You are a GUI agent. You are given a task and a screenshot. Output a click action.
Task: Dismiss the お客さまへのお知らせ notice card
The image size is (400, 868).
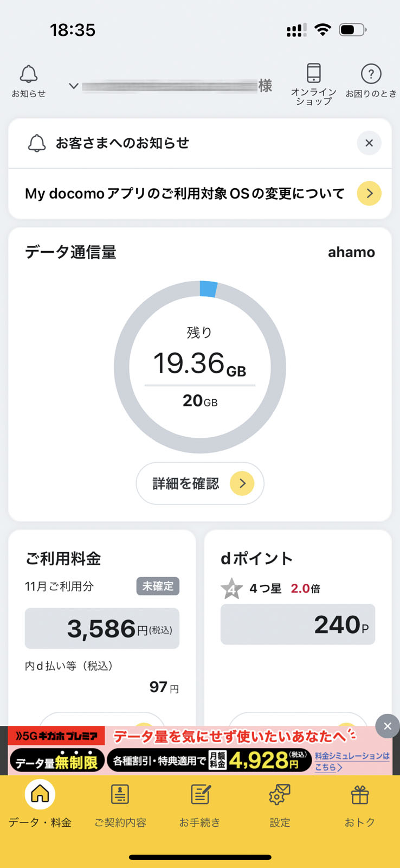pyautogui.click(x=369, y=143)
